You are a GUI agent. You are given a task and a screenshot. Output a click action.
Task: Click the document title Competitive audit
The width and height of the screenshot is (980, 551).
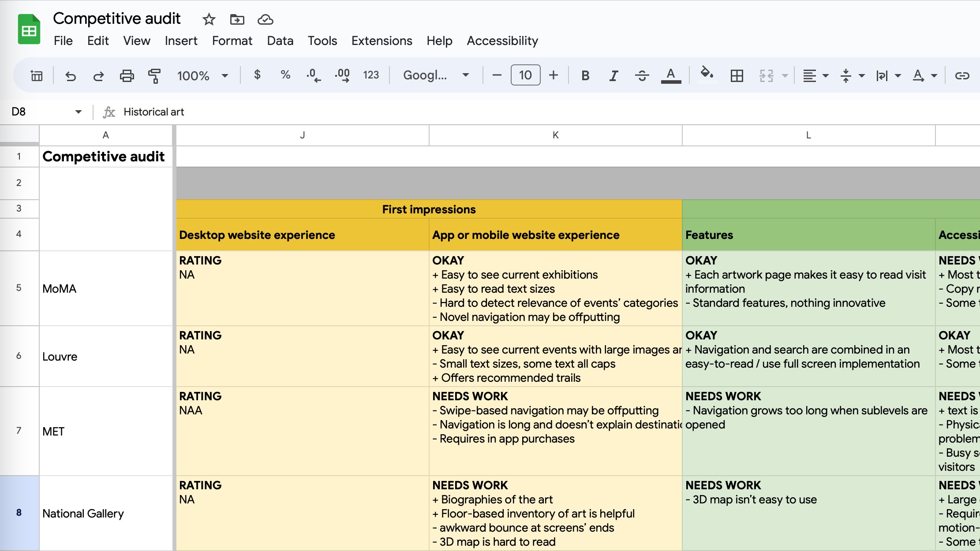[117, 19]
